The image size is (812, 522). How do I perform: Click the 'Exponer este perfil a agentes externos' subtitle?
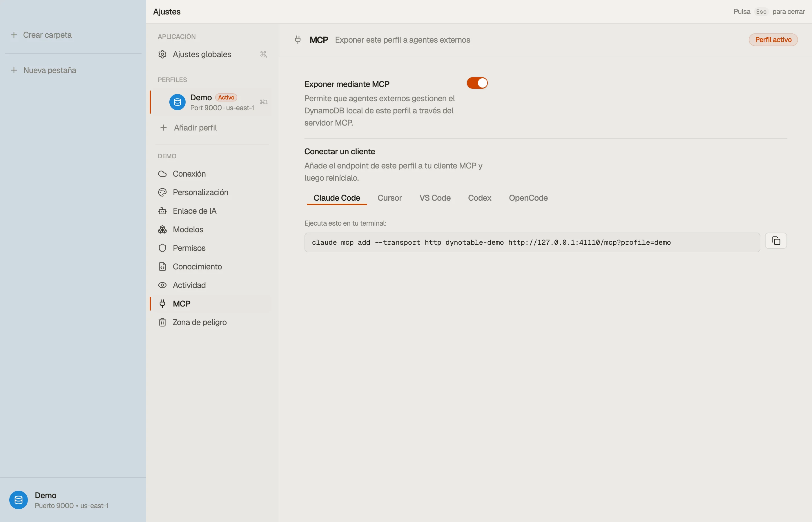402,40
